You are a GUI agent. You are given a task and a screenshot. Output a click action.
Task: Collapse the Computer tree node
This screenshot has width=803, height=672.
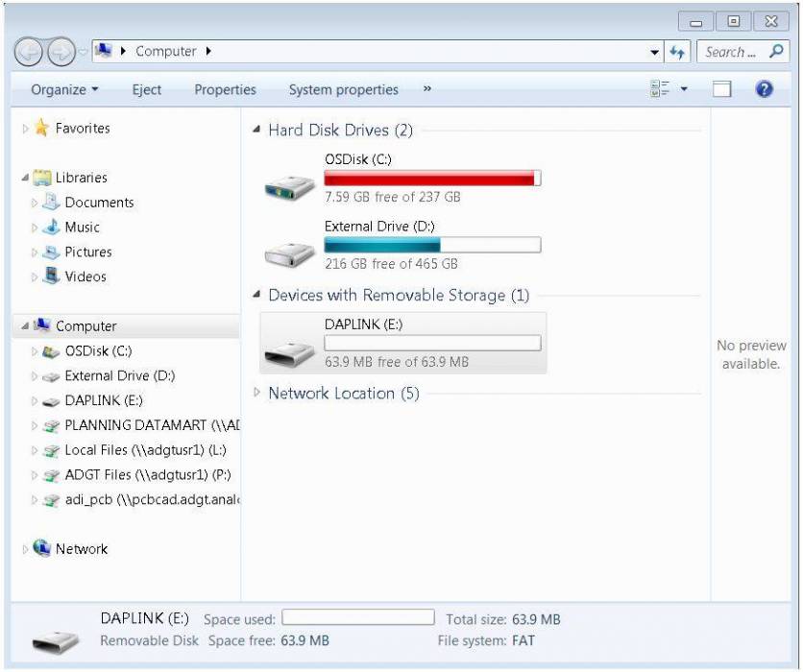tap(25, 326)
